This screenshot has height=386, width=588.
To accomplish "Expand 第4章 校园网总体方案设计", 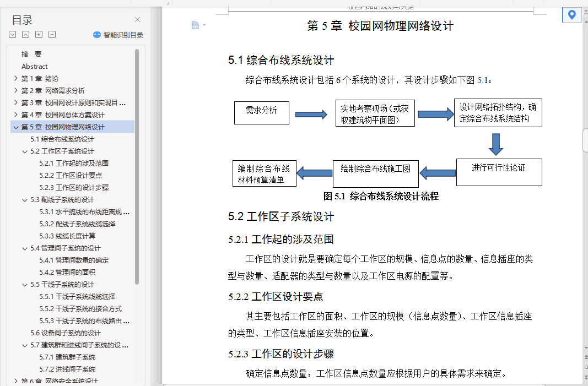I will [x=16, y=115].
